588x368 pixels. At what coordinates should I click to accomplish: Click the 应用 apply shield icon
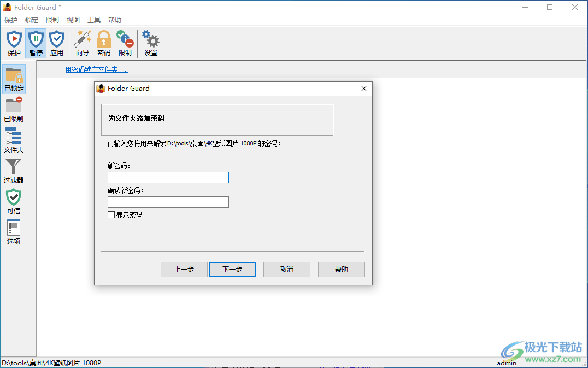(x=57, y=43)
